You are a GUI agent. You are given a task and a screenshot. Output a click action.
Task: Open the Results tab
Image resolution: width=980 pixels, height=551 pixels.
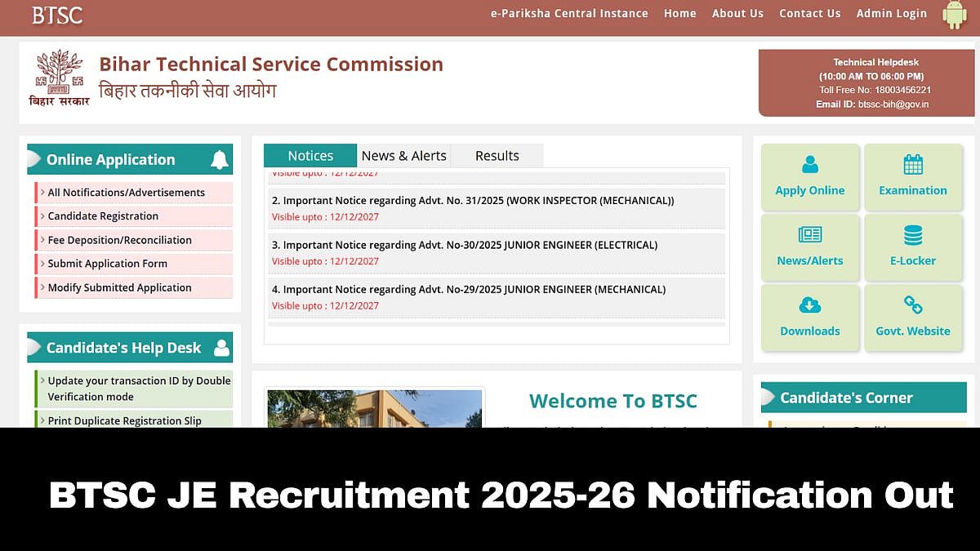click(497, 155)
